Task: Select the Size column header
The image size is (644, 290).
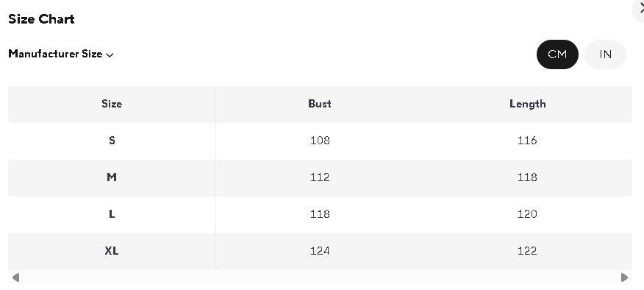Action: [112, 104]
